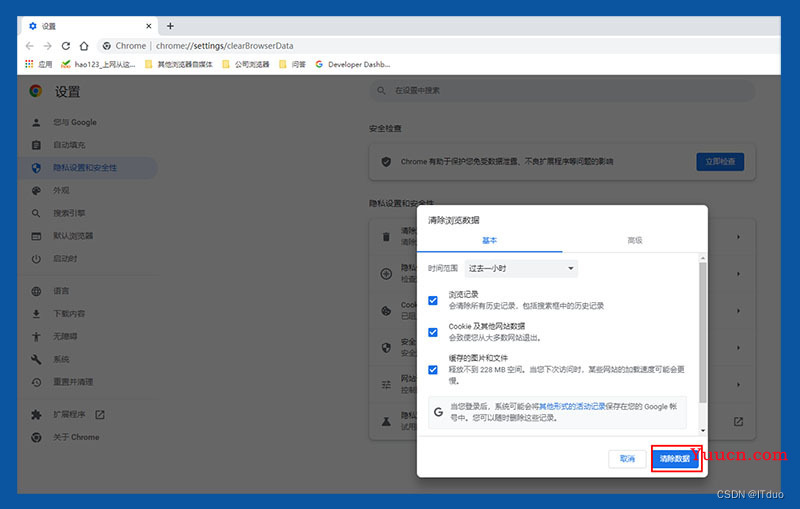This screenshot has width=800, height=509.
Task: Click the dialog scrollbar thumb
Action: (x=703, y=333)
